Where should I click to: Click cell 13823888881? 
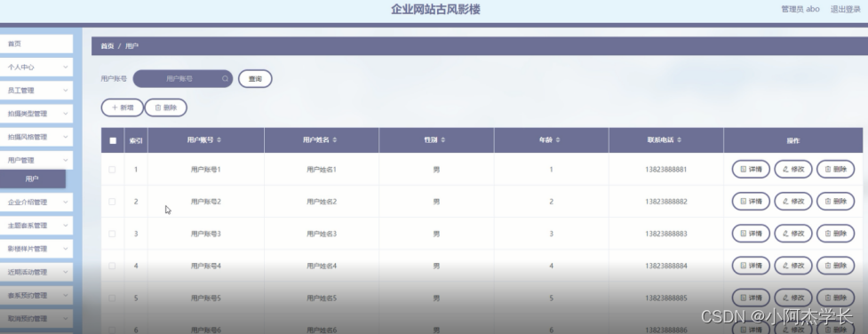[666, 170]
